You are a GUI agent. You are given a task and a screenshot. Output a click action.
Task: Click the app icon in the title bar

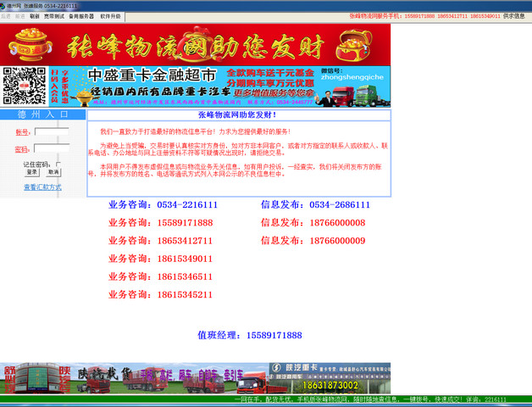pyautogui.click(x=3, y=4)
